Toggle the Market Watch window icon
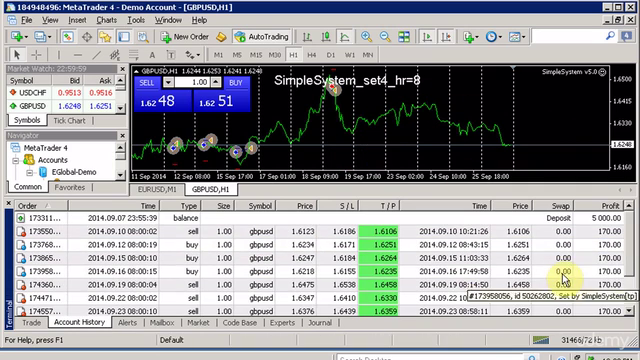 [x=68, y=37]
